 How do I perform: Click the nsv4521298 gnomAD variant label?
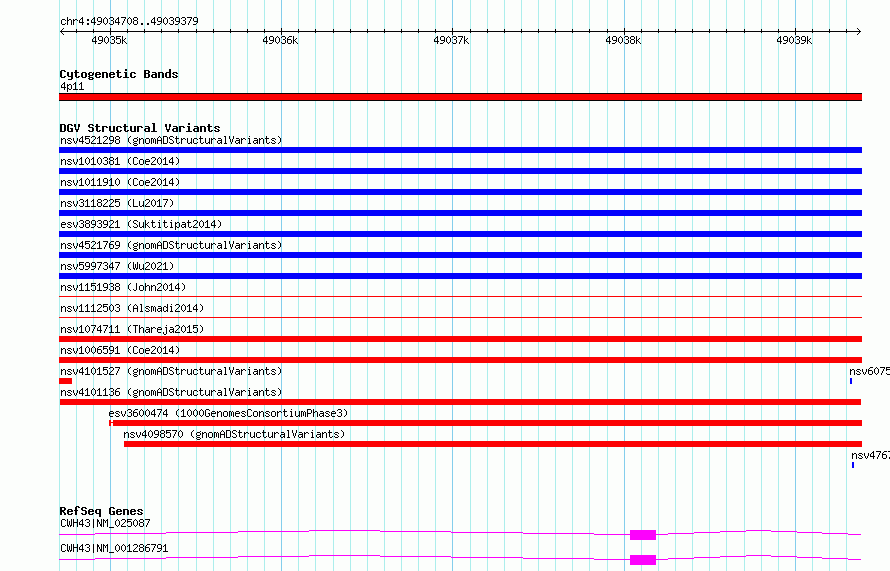tap(171, 140)
